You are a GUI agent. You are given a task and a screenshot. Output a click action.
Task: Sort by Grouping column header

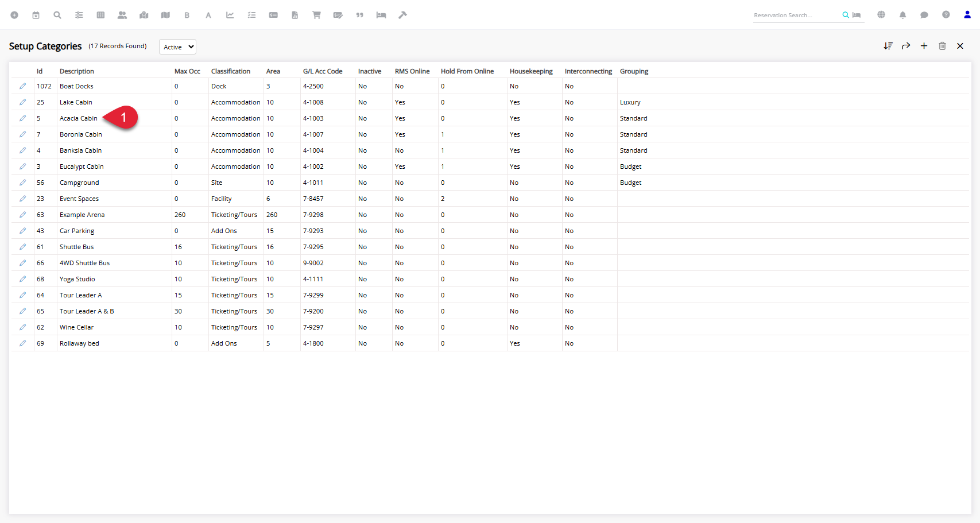click(634, 71)
